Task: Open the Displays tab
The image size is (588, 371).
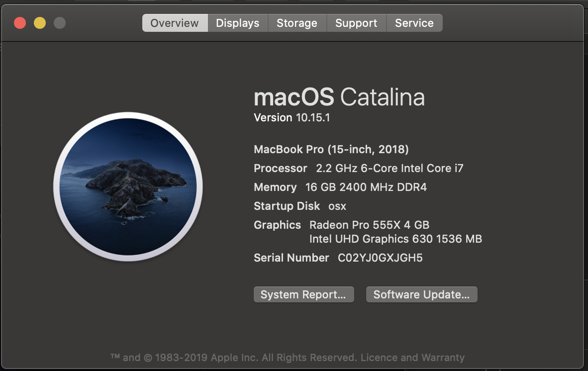Action: [238, 23]
